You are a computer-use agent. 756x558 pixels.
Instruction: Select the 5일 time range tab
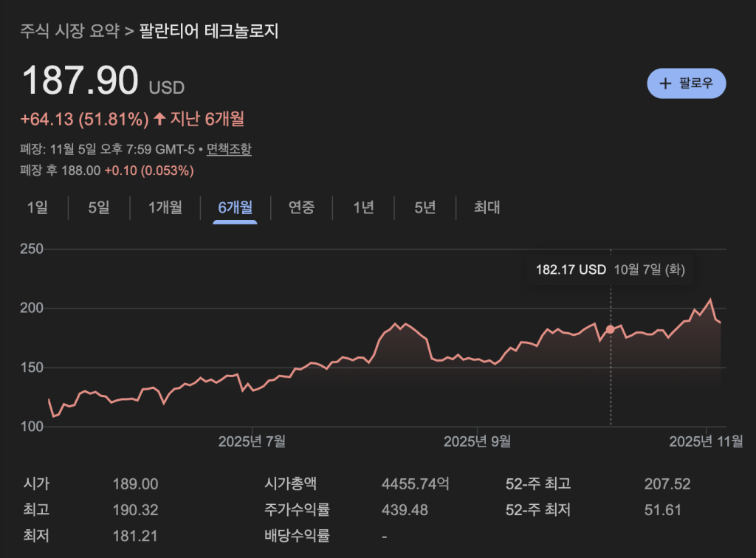98,207
